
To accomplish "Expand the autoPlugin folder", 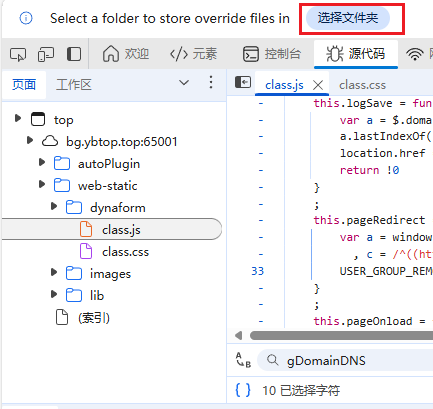I will tap(42, 163).
